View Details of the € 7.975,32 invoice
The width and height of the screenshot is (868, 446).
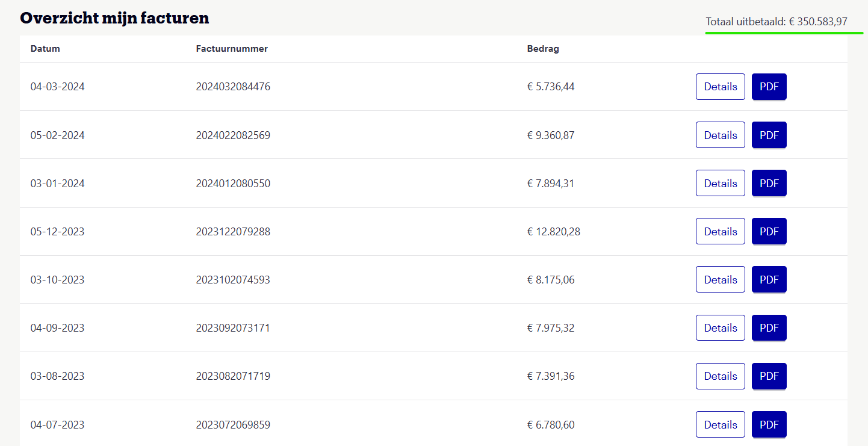(720, 328)
